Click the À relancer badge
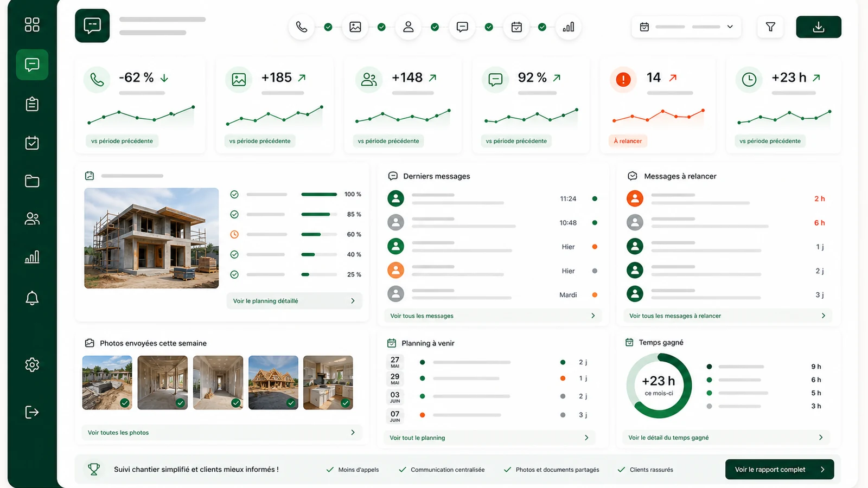The width and height of the screenshot is (868, 488). point(628,141)
